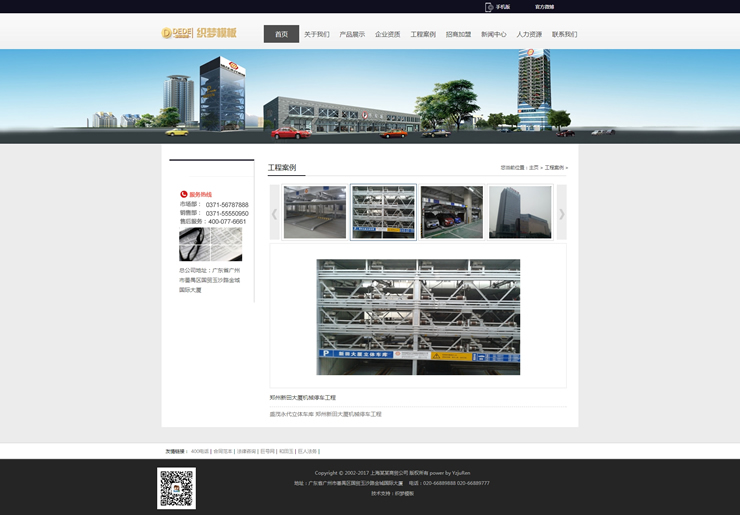Open the 产品展示 menu item
This screenshot has height=515, width=740.
352,34
